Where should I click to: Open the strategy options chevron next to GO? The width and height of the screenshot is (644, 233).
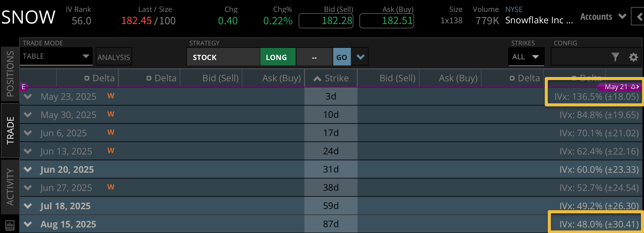(360, 57)
